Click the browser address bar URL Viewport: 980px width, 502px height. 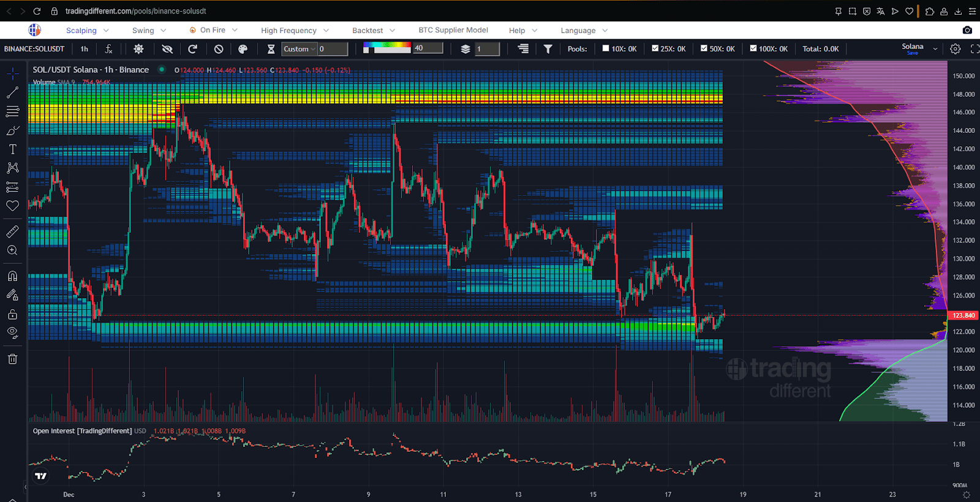[136, 11]
